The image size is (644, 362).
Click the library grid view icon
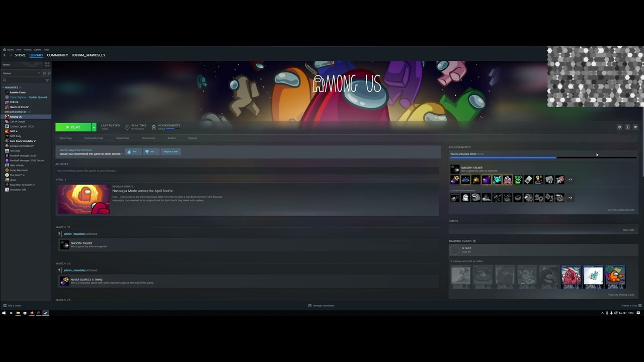click(x=47, y=65)
